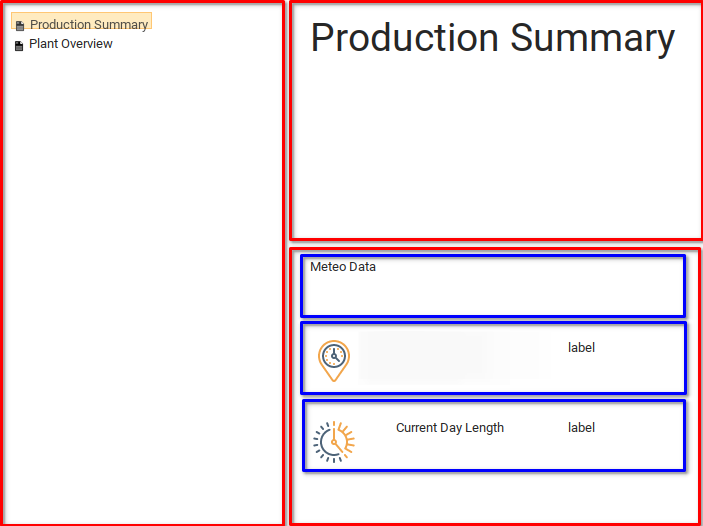Click the Production Summary page heading
This screenshot has width=703, height=526.
[x=492, y=39]
